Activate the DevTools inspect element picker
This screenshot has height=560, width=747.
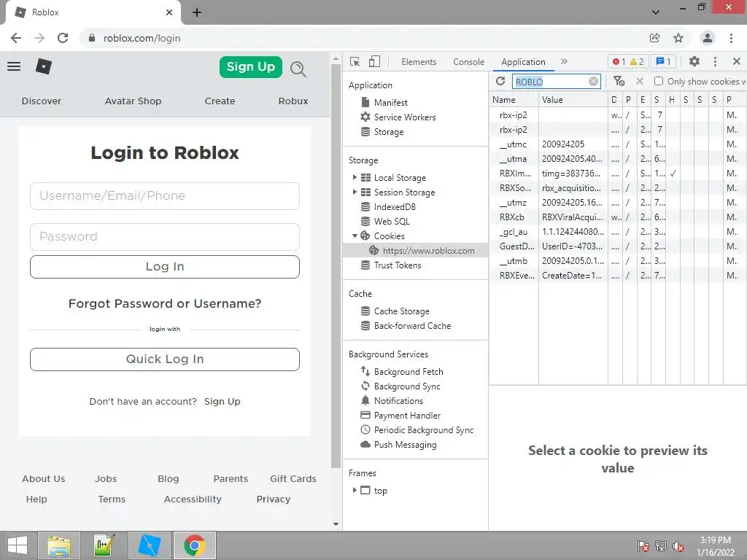[x=355, y=62]
